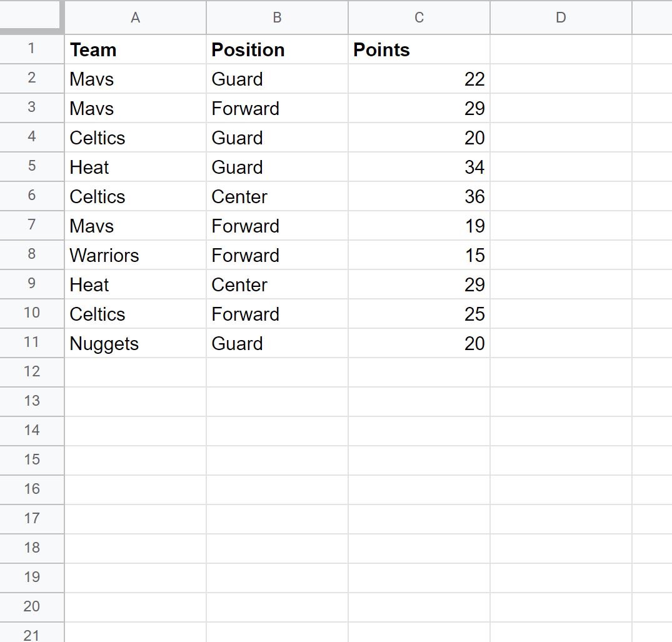Image resolution: width=672 pixels, height=642 pixels.
Task: Click the Team header cell
Action: [136, 49]
